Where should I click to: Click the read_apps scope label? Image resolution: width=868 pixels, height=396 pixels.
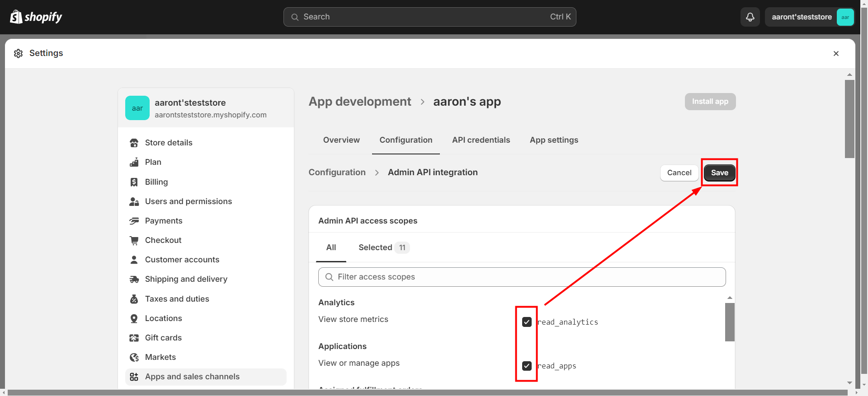point(557,366)
